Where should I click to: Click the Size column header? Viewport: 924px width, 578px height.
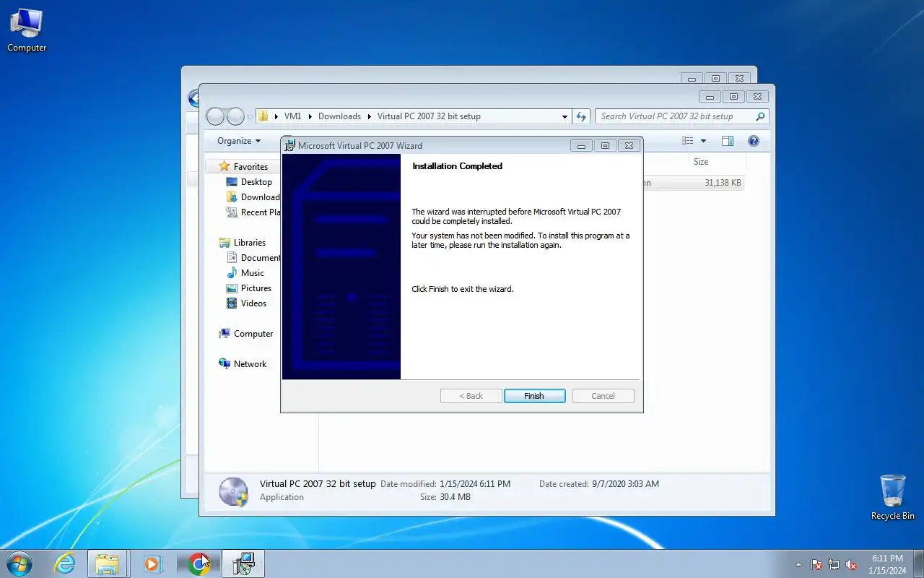coord(701,162)
